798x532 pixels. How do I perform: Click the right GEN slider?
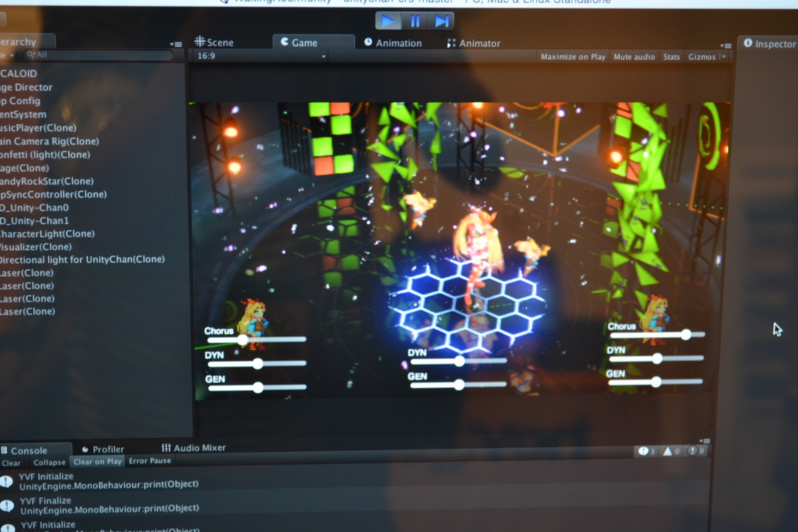coord(655,382)
